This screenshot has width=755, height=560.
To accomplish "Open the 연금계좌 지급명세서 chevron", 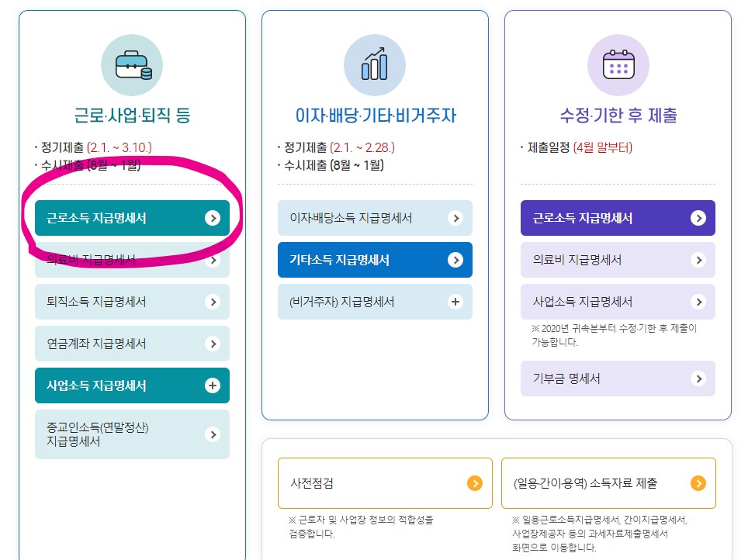I will click(213, 344).
